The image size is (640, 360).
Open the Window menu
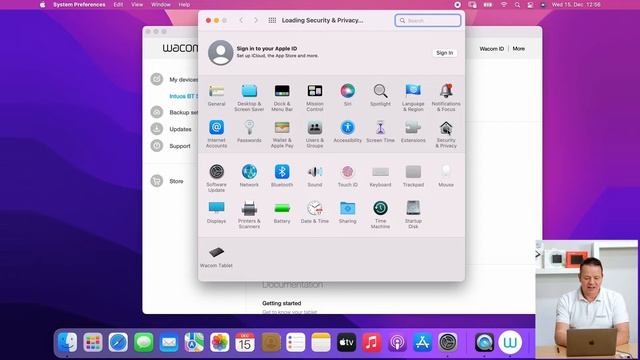[161, 5]
